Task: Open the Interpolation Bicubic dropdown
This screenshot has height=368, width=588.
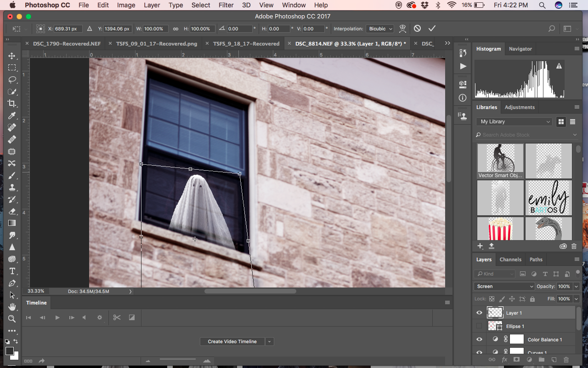Action: coord(380,29)
